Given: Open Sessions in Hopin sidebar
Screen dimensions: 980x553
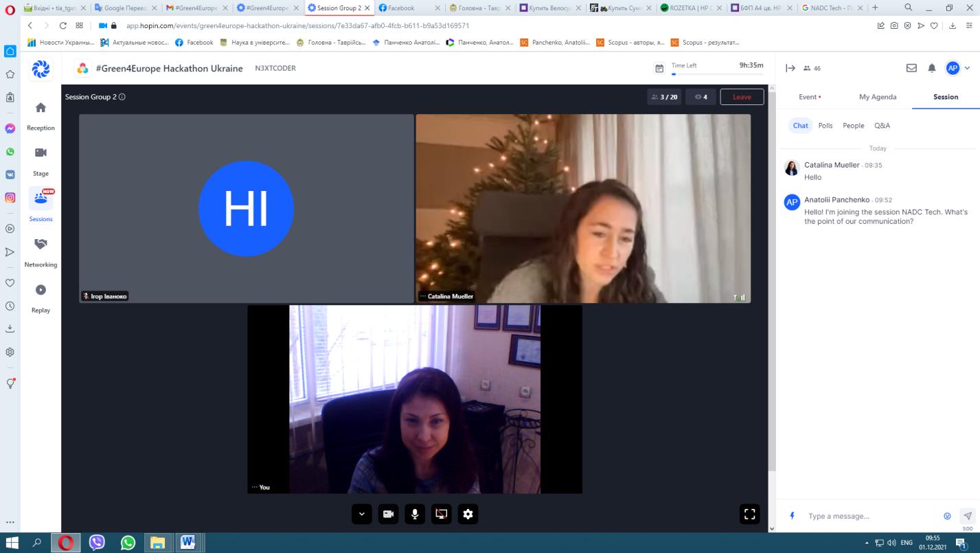Looking at the screenshot, I should pyautogui.click(x=41, y=205).
